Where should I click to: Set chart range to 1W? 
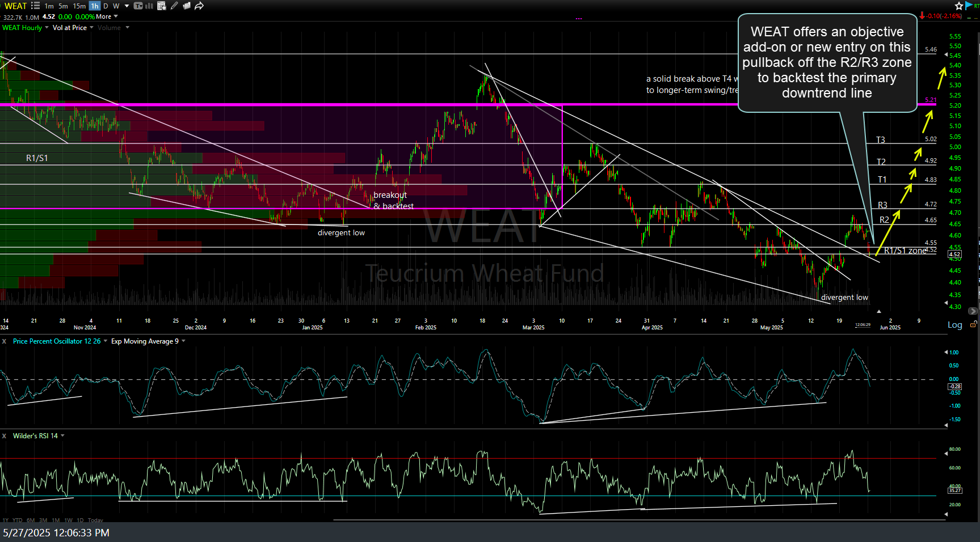(68, 520)
